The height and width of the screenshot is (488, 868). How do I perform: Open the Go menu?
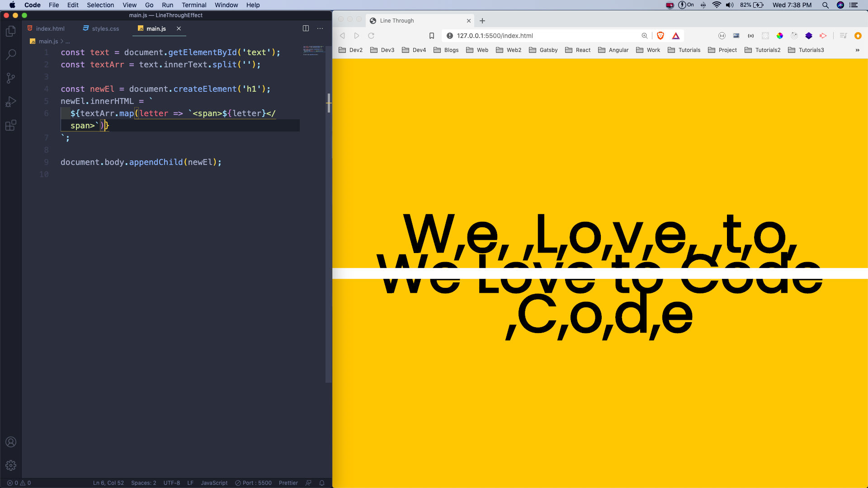pos(149,5)
